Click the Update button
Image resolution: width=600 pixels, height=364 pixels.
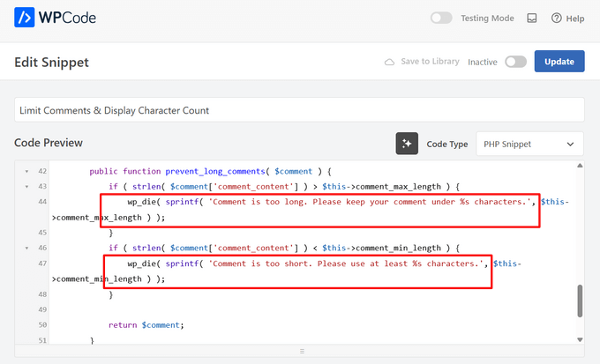(559, 61)
